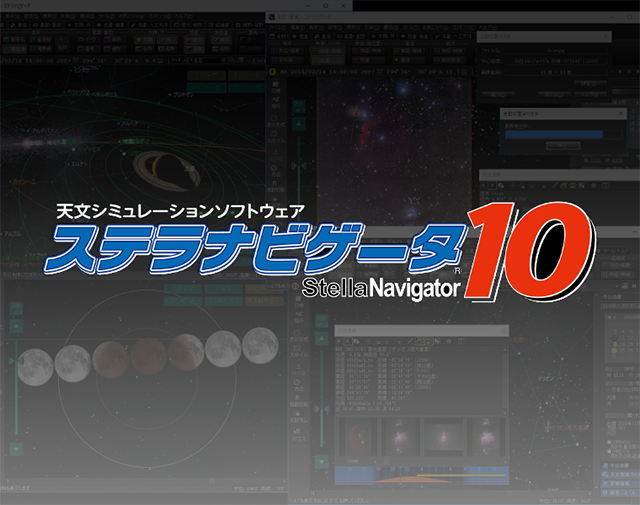Open location icon in Orion photo window sidebar
640x505 pixels.
point(276,102)
